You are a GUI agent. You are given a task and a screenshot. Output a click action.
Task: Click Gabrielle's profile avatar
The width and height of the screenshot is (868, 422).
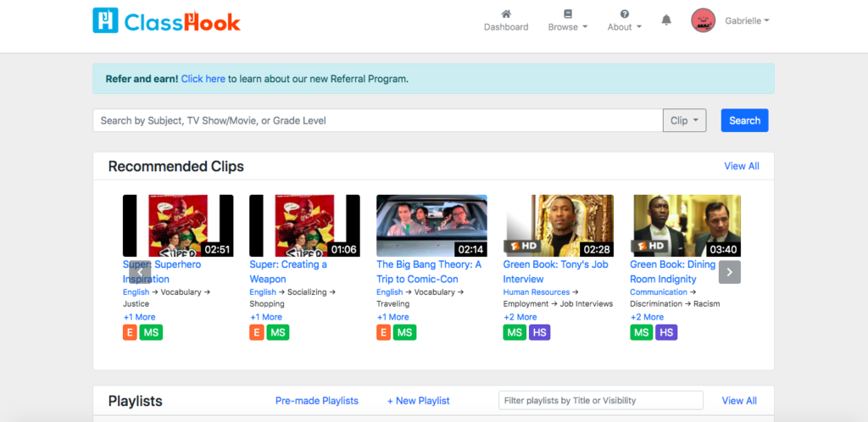click(703, 20)
